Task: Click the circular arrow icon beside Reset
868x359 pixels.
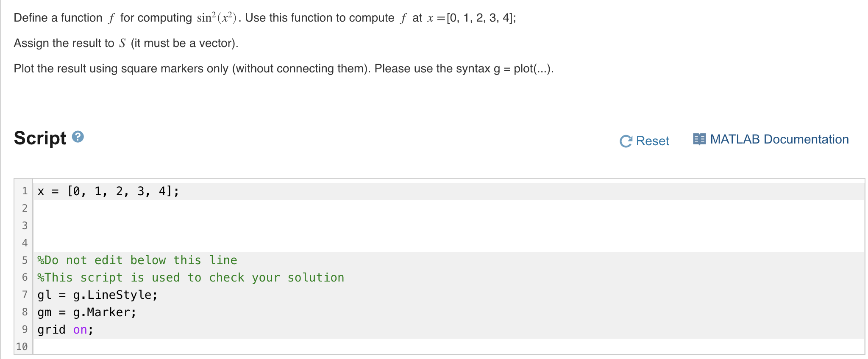Action: pyautogui.click(x=627, y=140)
